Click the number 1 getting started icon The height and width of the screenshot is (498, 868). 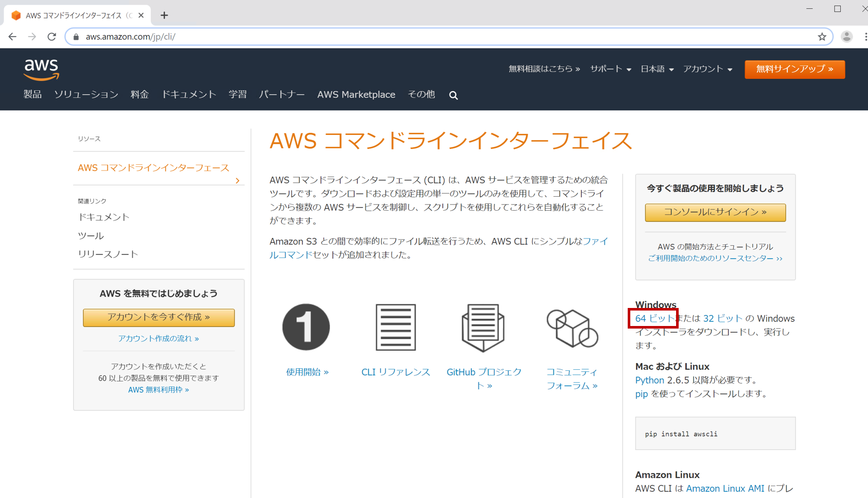(x=306, y=327)
